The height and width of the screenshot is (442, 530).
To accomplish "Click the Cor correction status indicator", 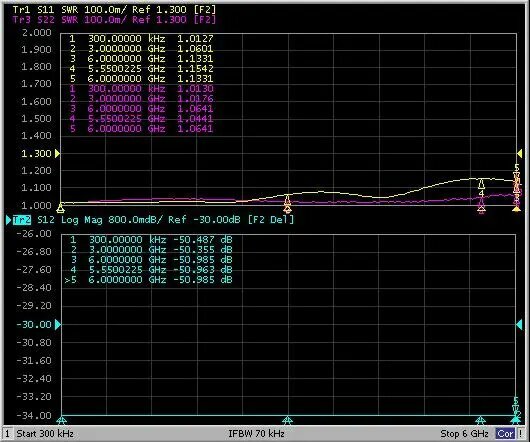I will (x=505, y=434).
